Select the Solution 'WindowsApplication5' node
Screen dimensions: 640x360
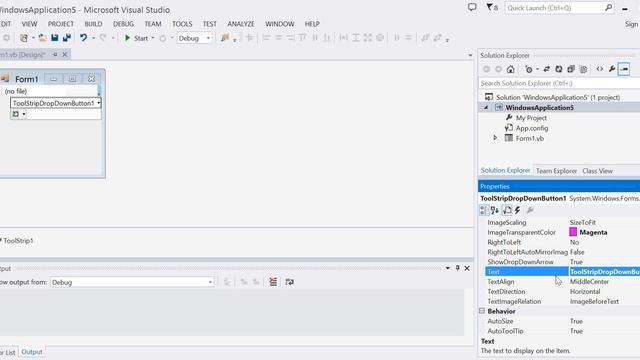tap(558, 97)
